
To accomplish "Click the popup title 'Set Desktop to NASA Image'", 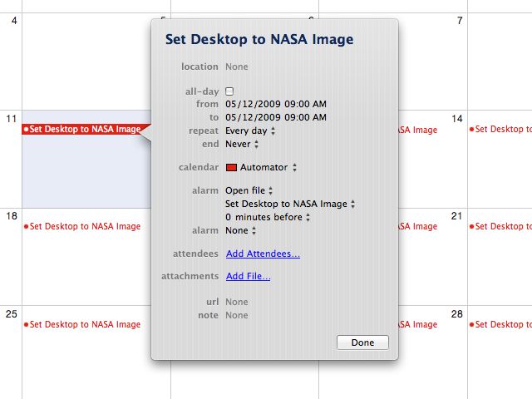I will pyautogui.click(x=259, y=39).
